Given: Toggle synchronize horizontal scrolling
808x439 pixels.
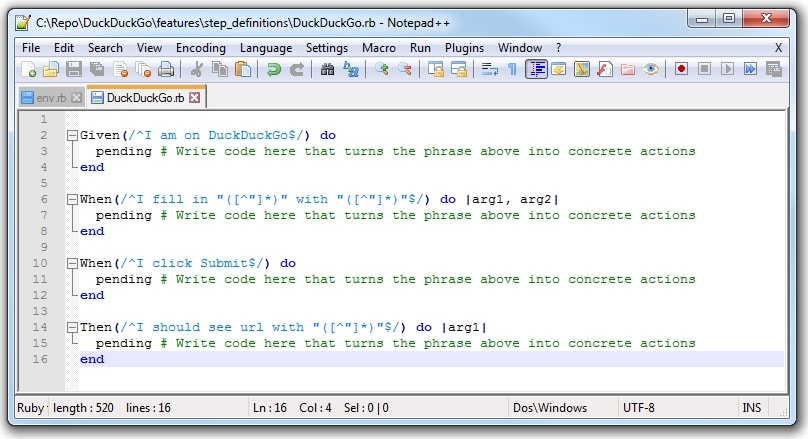Looking at the screenshot, I should point(459,69).
